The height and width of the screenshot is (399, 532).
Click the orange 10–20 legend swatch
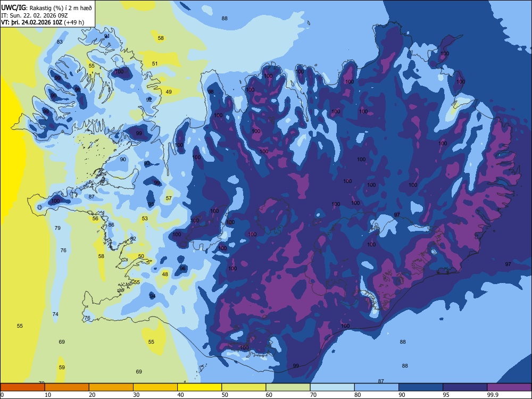pos(67,387)
